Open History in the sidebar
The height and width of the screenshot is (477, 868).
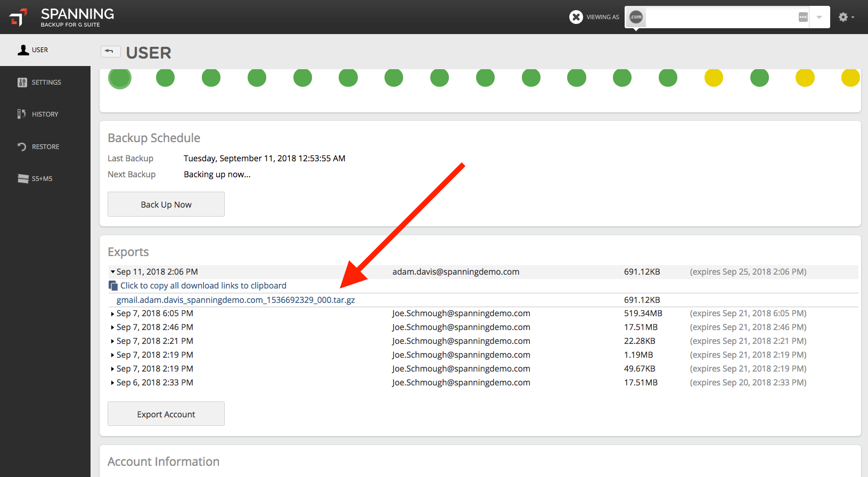[x=45, y=114]
